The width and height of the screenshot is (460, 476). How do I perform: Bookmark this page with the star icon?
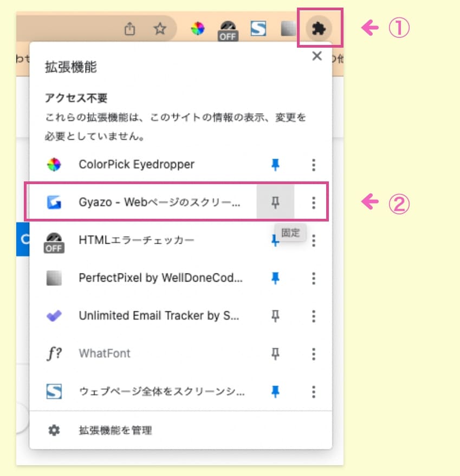[x=160, y=29]
